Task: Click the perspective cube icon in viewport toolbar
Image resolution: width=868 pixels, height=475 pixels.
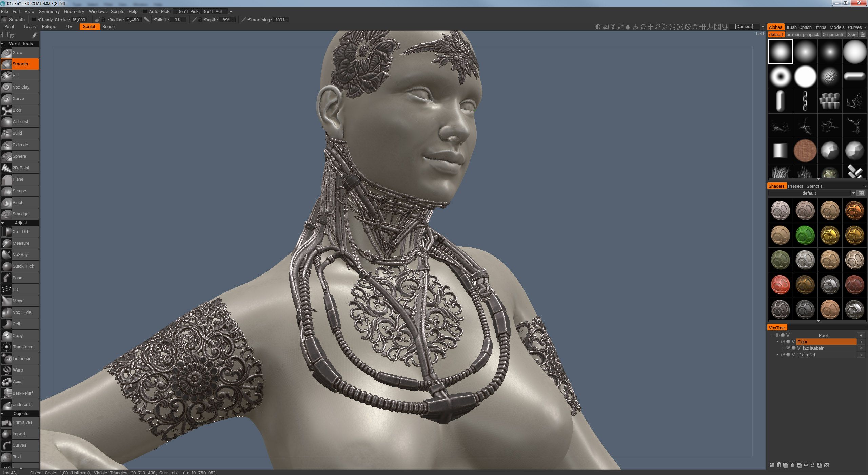Action: click(695, 27)
